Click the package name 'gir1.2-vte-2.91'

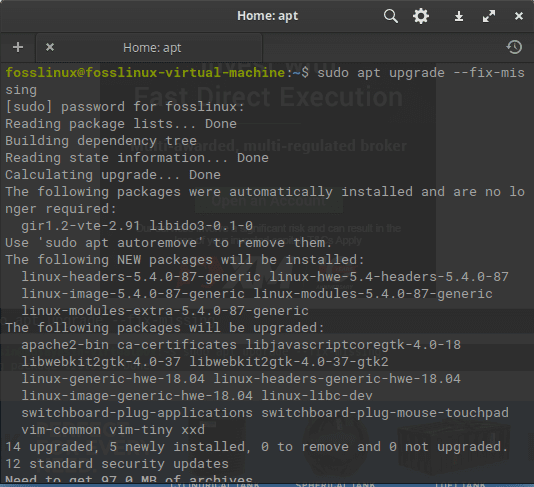81,225
